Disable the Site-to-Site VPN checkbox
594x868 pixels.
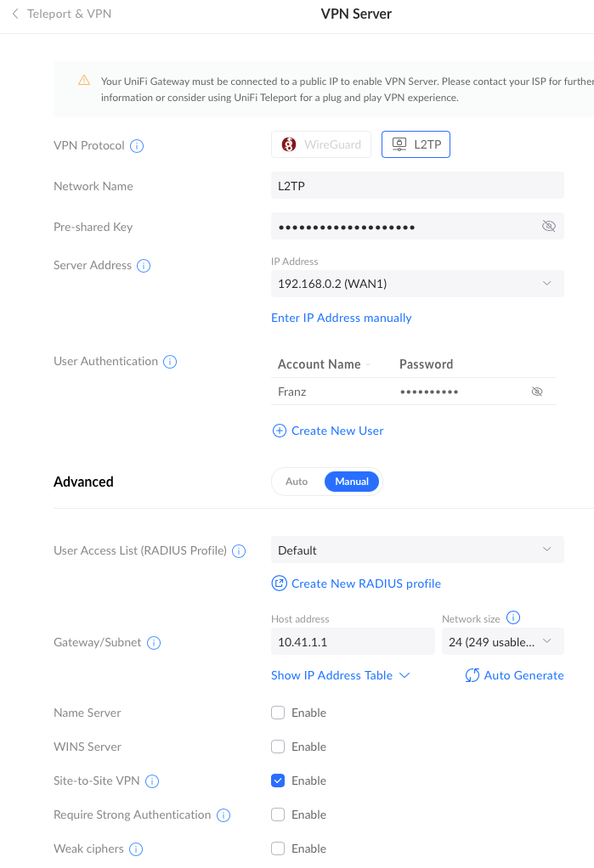pyautogui.click(x=278, y=781)
